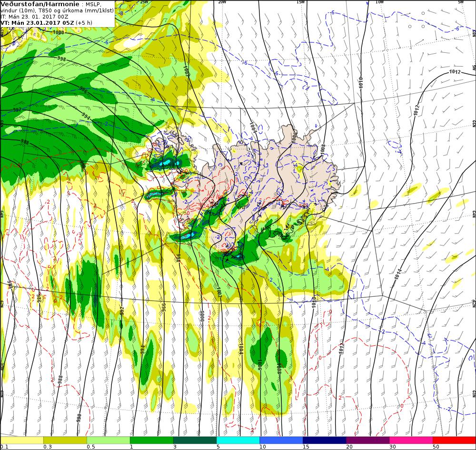This screenshot has width=476, height=450.
Task: Click the pink 30–50 legend swatch
Action: click(x=411, y=440)
